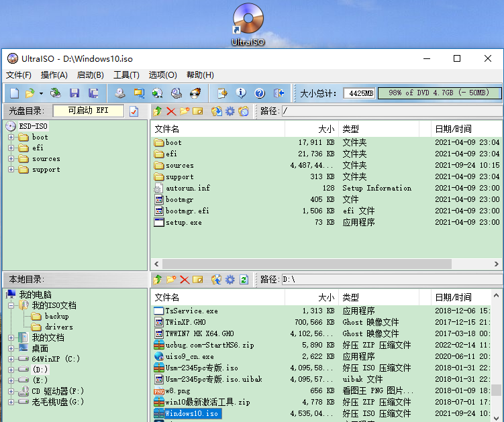The height and width of the screenshot is (422, 504).
Task: Go up one level in the ISO pane toolbar
Action: (158, 111)
